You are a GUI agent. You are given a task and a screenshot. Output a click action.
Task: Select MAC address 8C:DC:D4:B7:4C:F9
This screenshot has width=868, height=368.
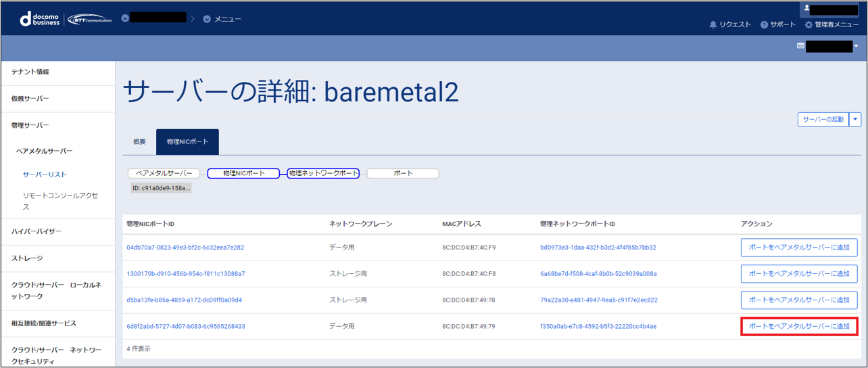pos(469,248)
